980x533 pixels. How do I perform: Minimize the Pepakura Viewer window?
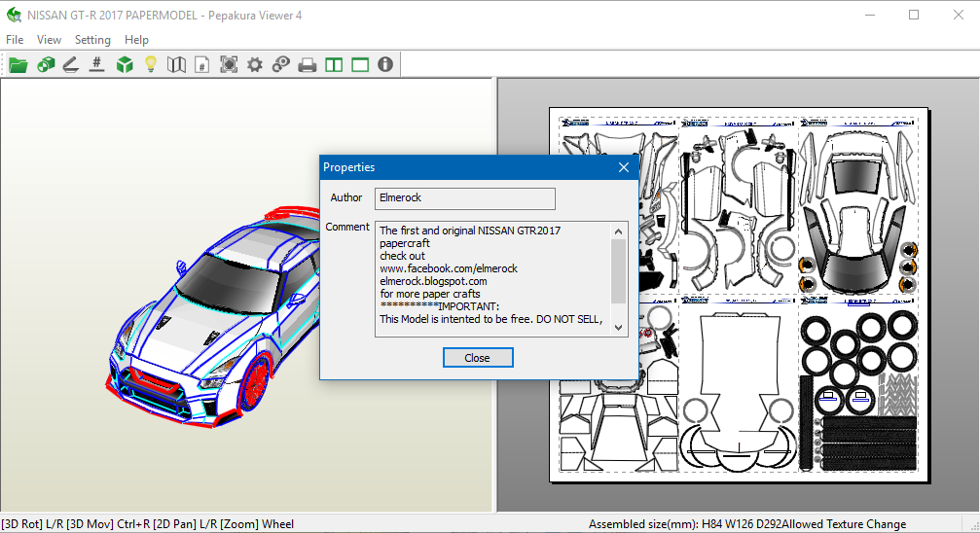869,15
